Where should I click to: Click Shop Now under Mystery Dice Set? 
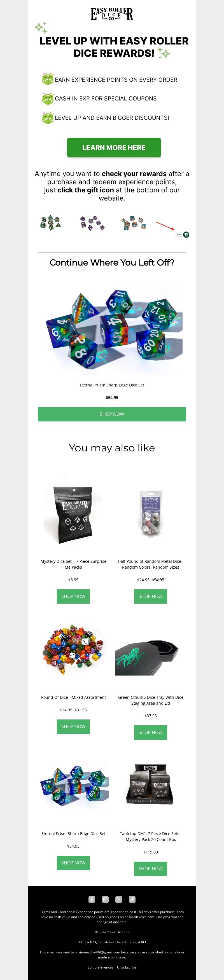[x=73, y=596]
